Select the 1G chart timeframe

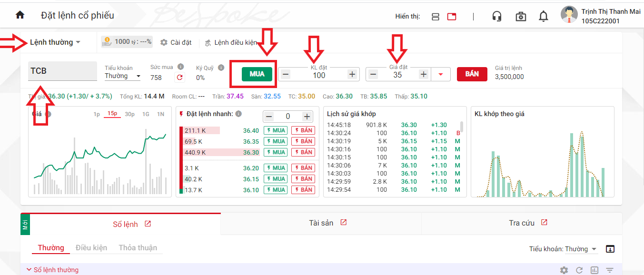(146, 114)
